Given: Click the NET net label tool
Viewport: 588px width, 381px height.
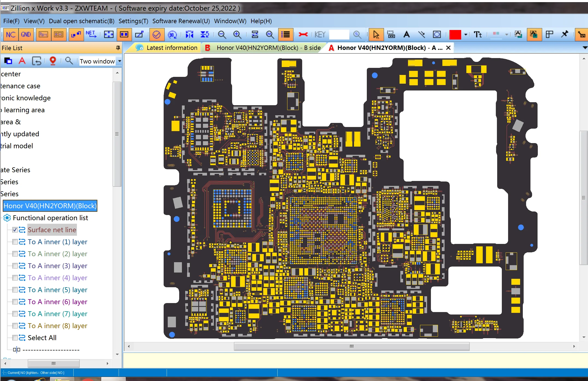Looking at the screenshot, I should point(91,34).
